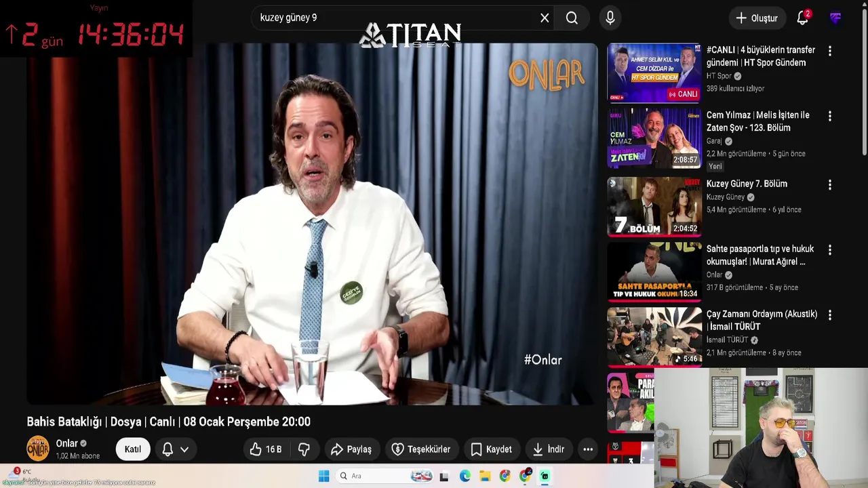Open HT Spor Gündem live video thumbnail
The image size is (868, 488).
click(x=654, y=73)
